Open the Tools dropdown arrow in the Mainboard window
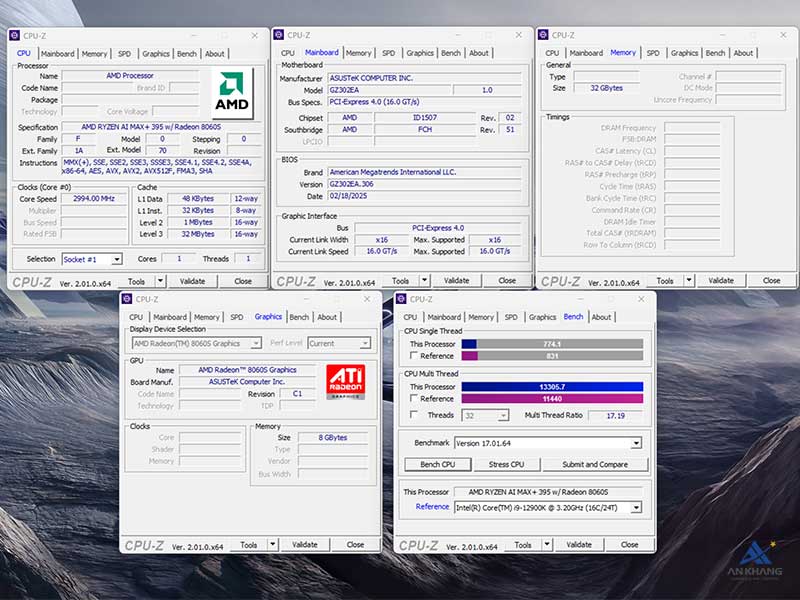Screen dimensions: 800x600 click(424, 280)
